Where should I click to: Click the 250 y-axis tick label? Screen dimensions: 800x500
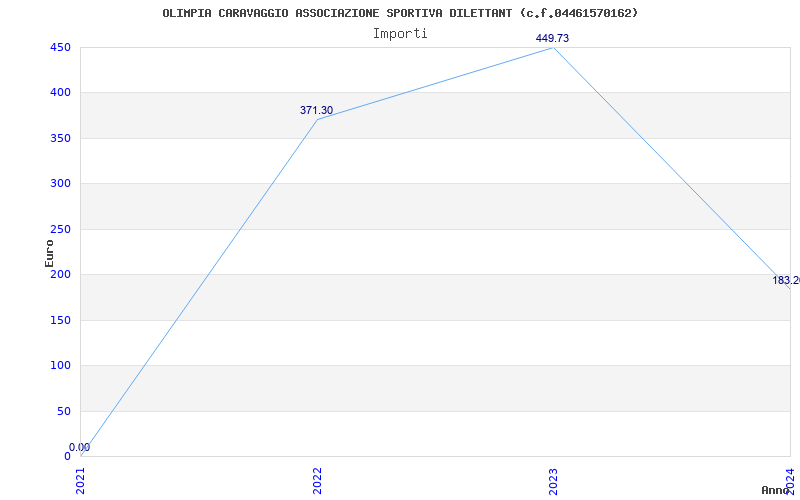60,229
